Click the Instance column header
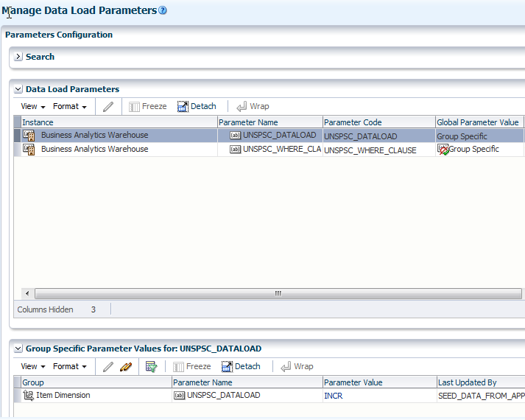The height and width of the screenshot is (420, 525). click(119, 122)
